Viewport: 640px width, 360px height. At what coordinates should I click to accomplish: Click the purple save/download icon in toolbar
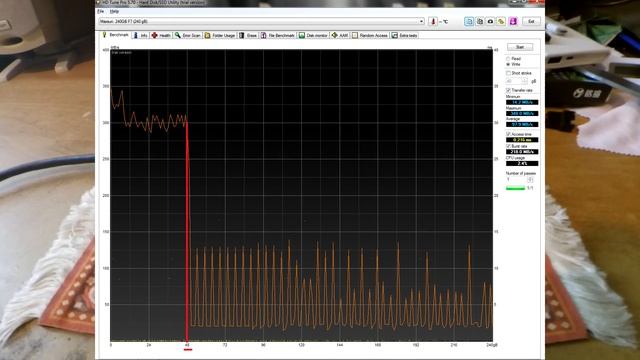click(513, 21)
